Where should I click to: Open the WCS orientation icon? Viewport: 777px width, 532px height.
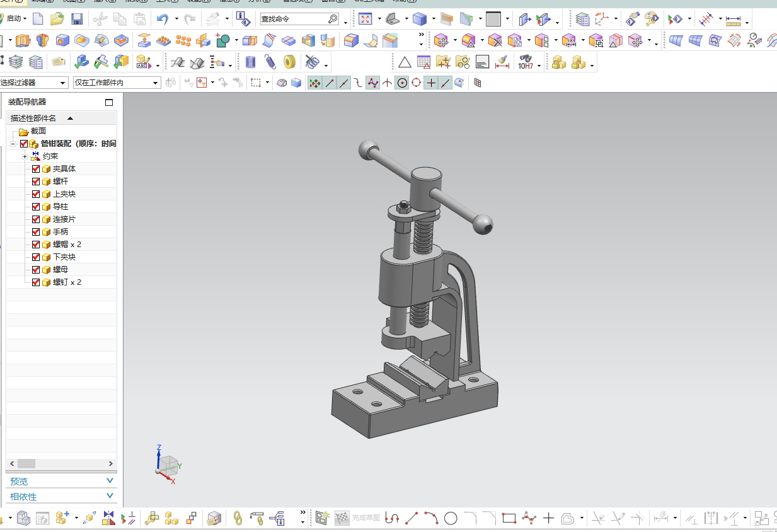[602, 19]
